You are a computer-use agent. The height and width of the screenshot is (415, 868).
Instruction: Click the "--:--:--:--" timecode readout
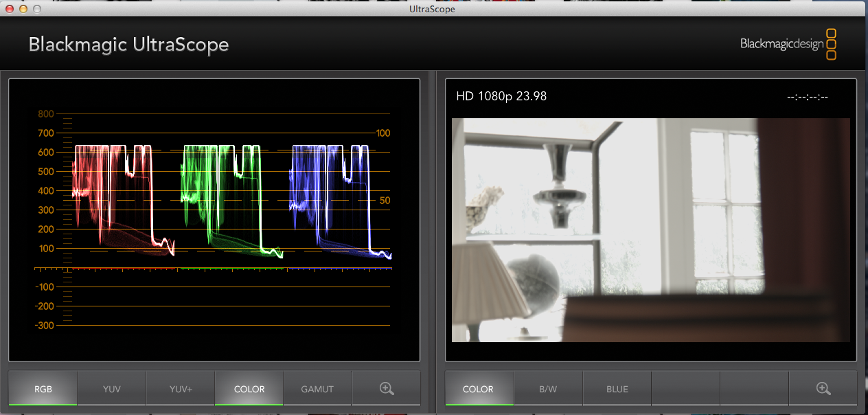tap(808, 97)
